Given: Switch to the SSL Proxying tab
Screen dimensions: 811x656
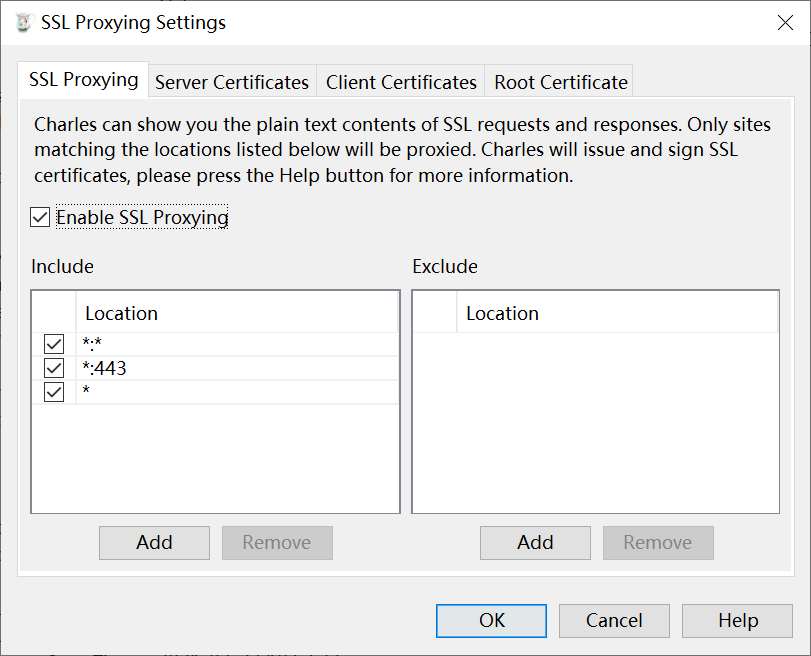Looking at the screenshot, I should 83,80.
